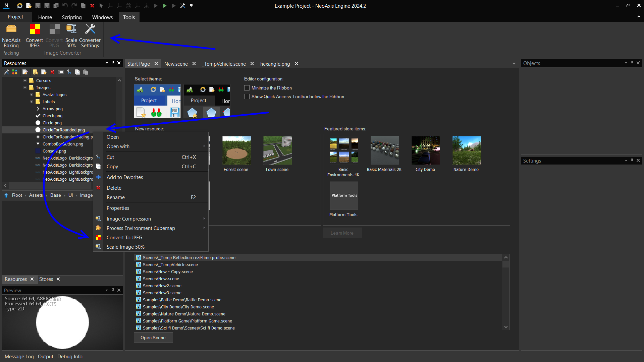Expand the Cursors folder in Resources tree
Viewport: 644px width, 362px height.
(24, 80)
